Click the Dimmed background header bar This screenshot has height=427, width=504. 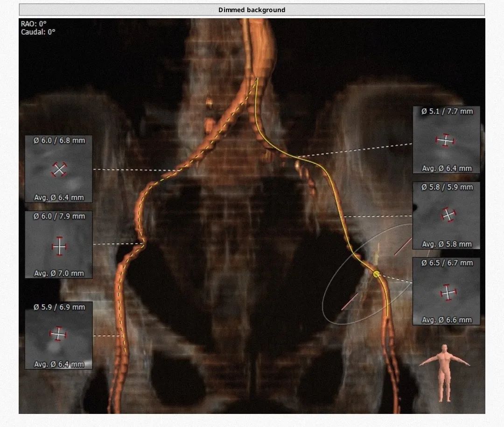pyautogui.click(x=252, y=10)
